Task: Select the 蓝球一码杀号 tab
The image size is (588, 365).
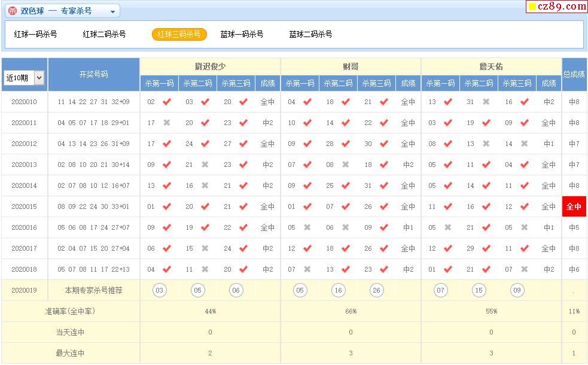Action: pos(242,34)
